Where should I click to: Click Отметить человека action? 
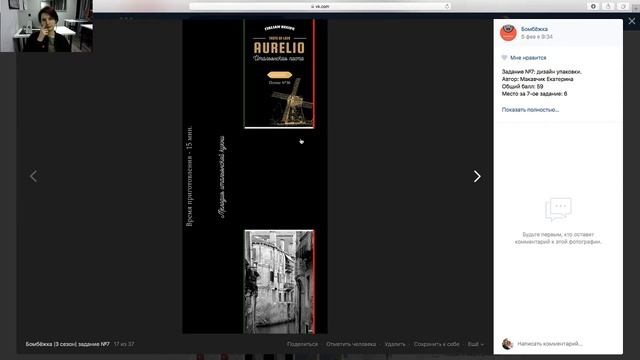[x=351, y=344]
